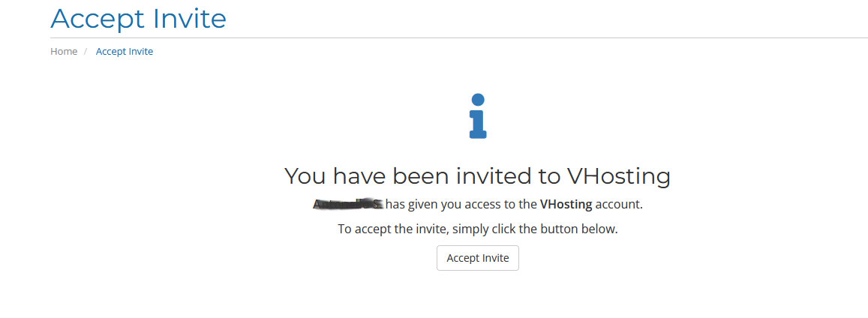This screenshot has width=868, height=318.
Task: Click the large Accept Invite page title
Action: coord(138,18)
